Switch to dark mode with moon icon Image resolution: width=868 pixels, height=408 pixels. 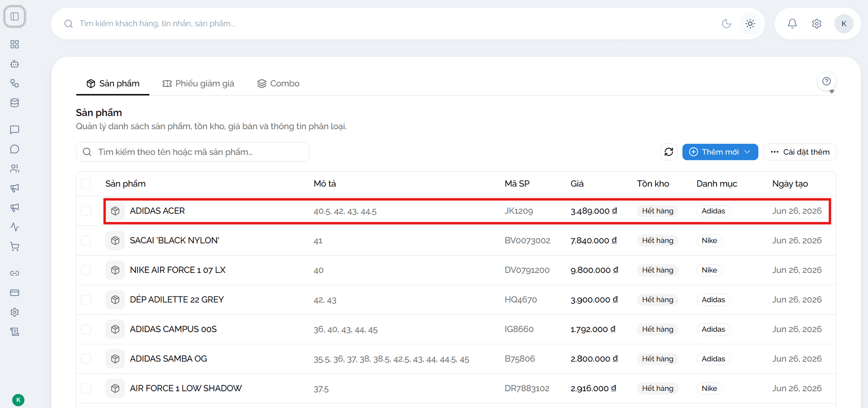[726, 23]
